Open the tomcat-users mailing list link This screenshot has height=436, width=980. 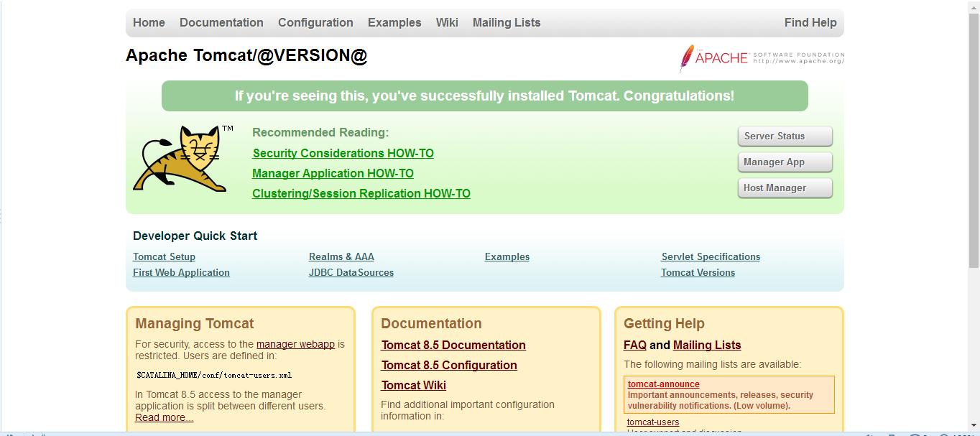pyautogui.click(x=653, y=422)
